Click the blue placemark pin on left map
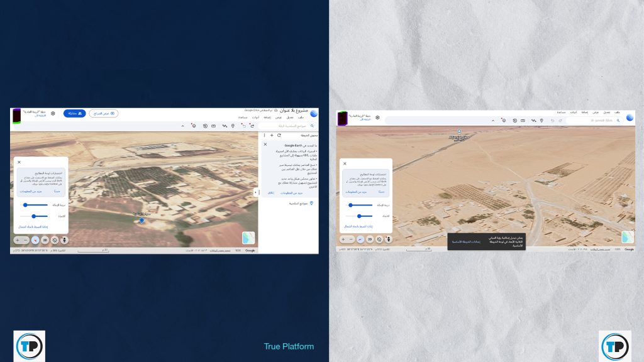 pos(142,221)
